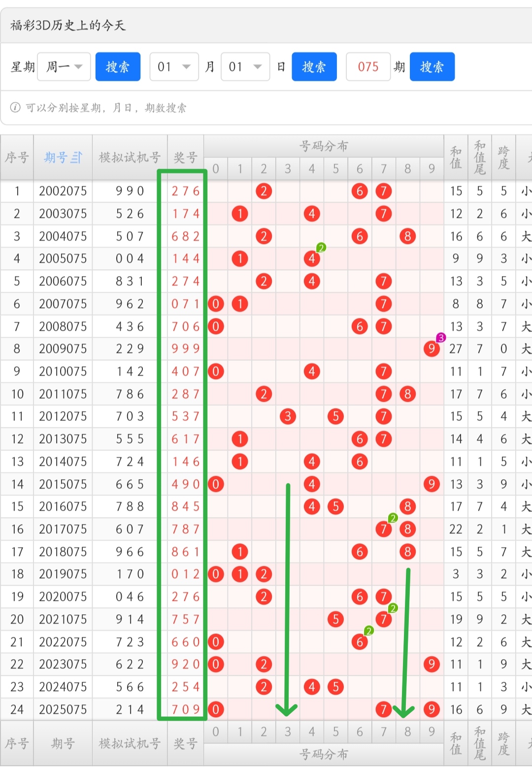Select issue number 2025075

[x=63, y=709]
